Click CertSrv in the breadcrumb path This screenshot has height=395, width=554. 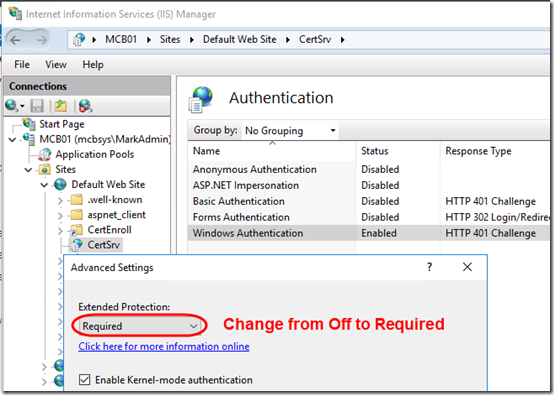315,39
